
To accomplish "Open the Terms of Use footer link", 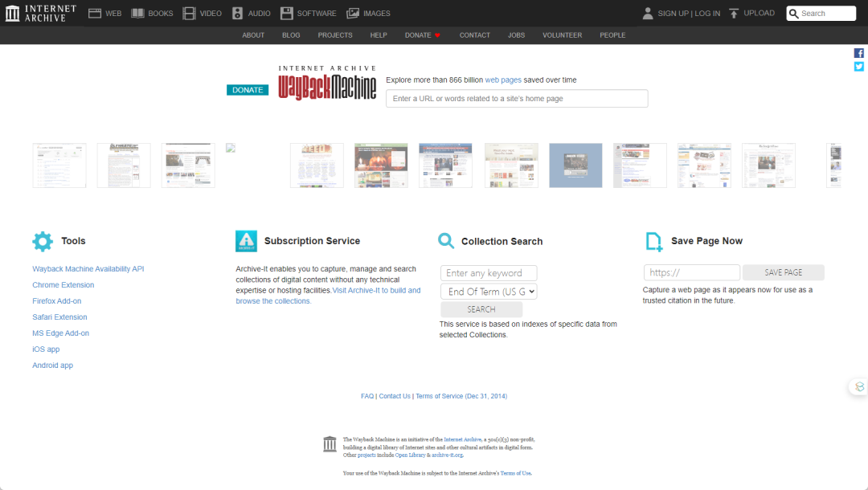I will pos(515,473).
